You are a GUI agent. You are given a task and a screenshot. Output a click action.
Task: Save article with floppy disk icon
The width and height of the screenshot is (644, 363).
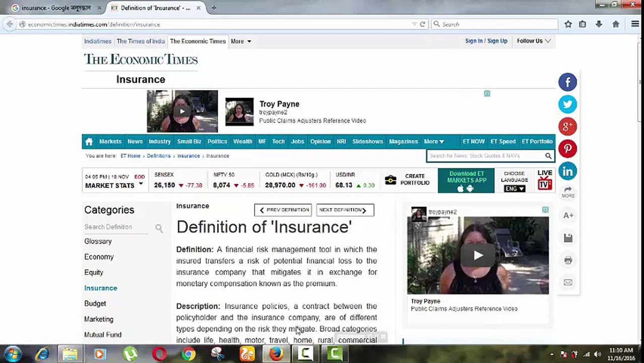[x=568, y=238]
